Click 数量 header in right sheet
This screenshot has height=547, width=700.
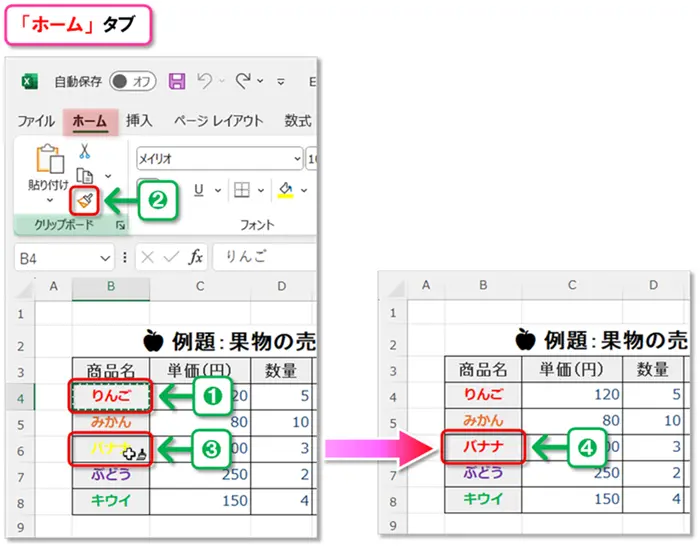tap(653, 369)
